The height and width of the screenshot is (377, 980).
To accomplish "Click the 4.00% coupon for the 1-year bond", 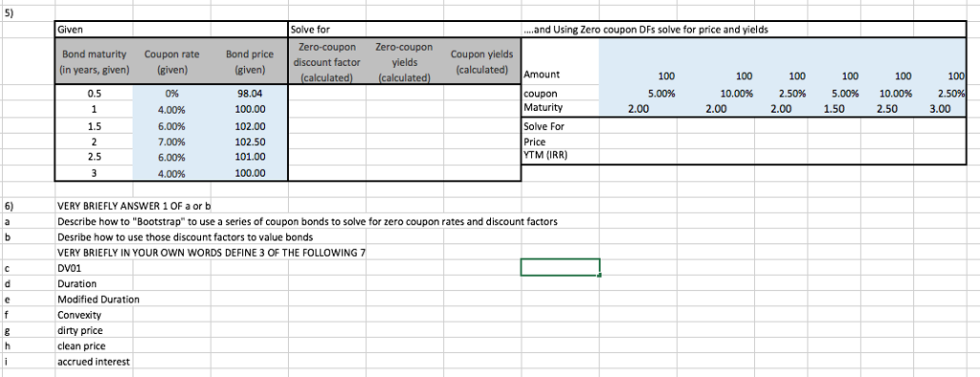I will (x=172, y=109).
